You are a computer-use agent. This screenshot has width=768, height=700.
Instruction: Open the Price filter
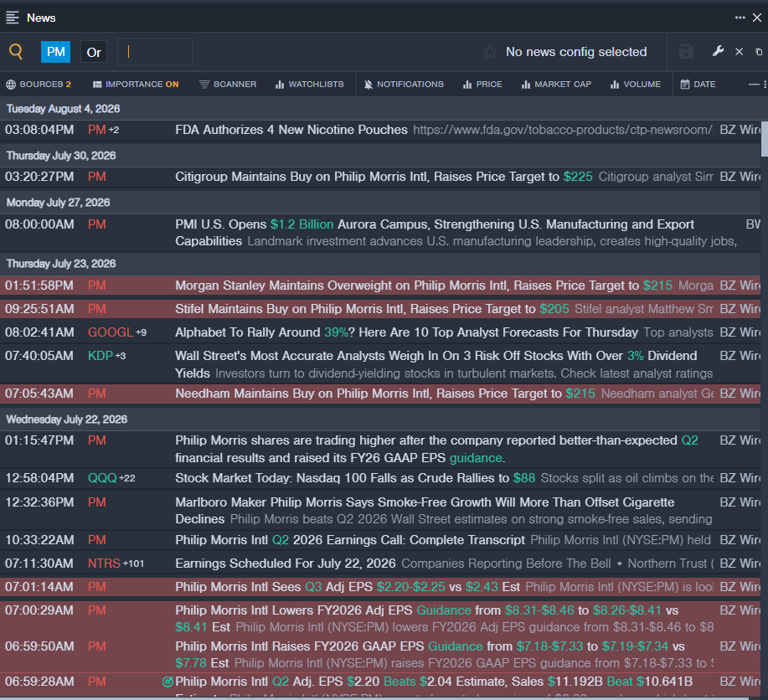coord(482,85)
